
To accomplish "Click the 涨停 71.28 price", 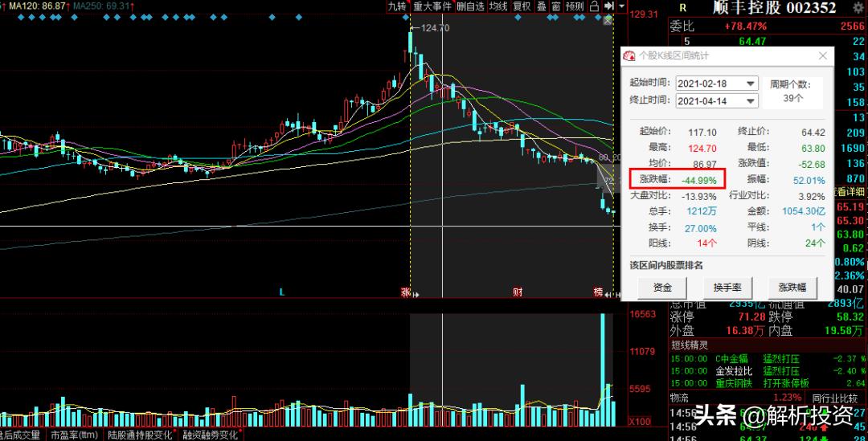I will (752, 317).
